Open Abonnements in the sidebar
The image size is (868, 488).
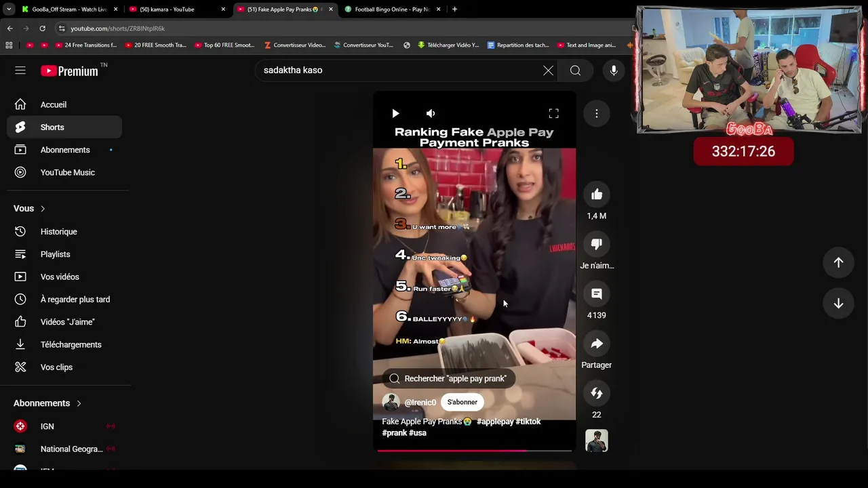64,150
